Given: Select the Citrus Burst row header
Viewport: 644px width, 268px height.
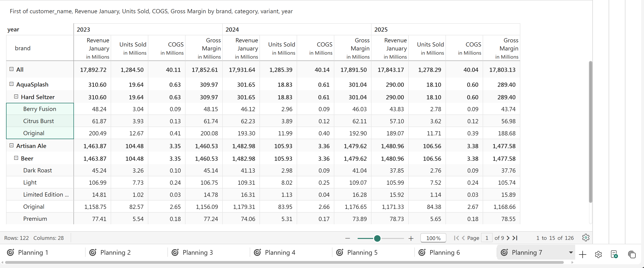Looking at the screenshot, I should pos(39,121).
